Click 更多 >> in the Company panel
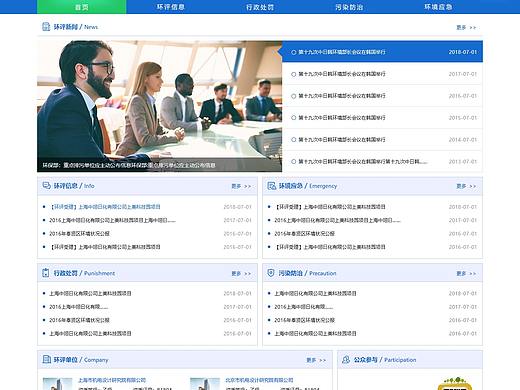The image size is (520, 390). [x=316, y=360]
